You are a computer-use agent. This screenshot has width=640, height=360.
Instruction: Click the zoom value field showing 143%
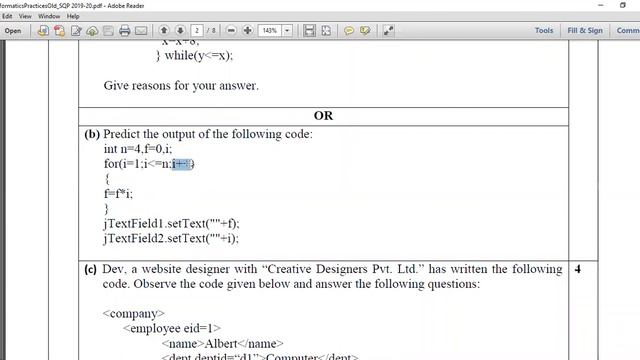pos(269,31)
